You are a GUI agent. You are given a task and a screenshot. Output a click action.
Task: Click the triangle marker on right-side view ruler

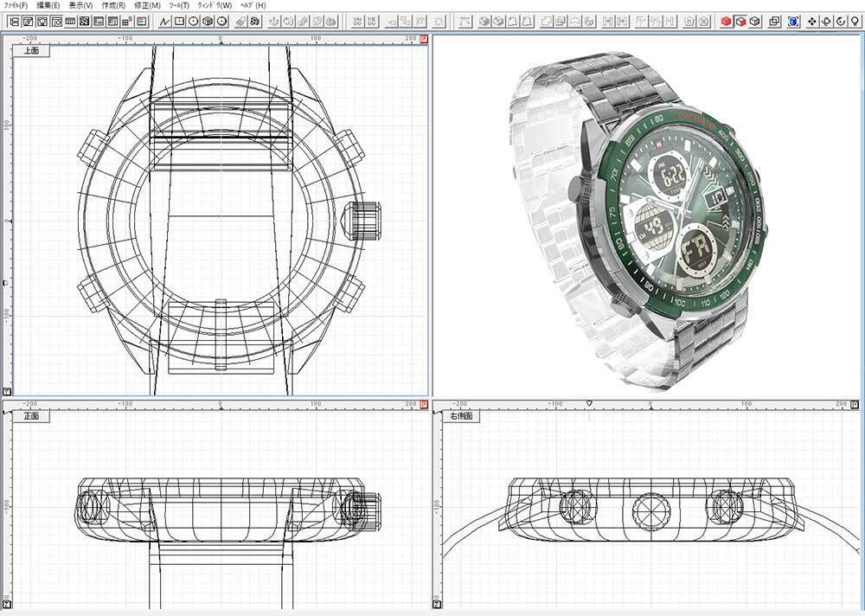pos(589,403)
